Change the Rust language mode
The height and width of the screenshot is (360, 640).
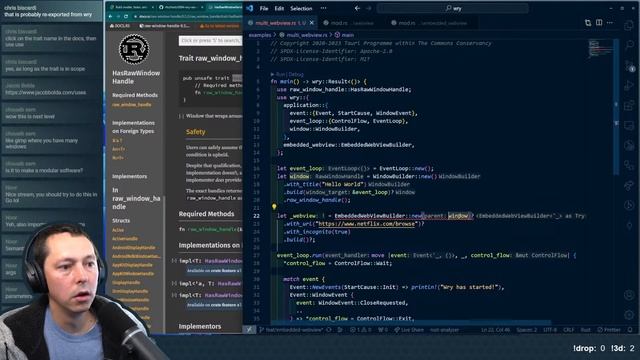pyautogui.click(x=585, y=330)
